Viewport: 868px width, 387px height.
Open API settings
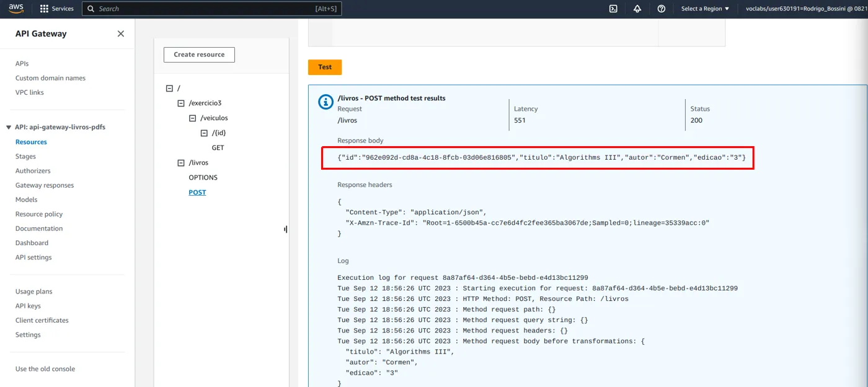(33, 258)
